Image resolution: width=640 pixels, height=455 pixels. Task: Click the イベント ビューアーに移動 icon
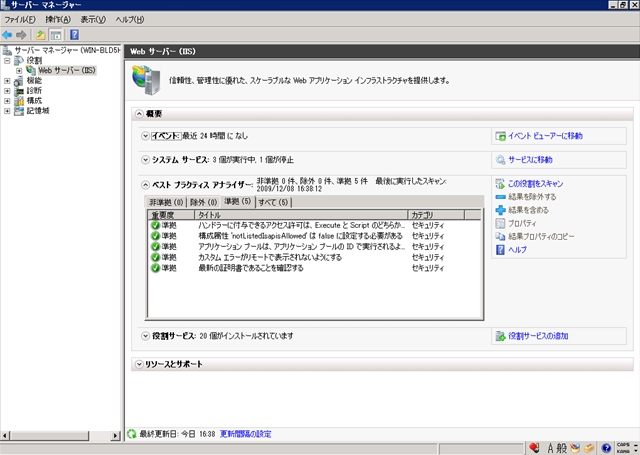coord(500,136)
